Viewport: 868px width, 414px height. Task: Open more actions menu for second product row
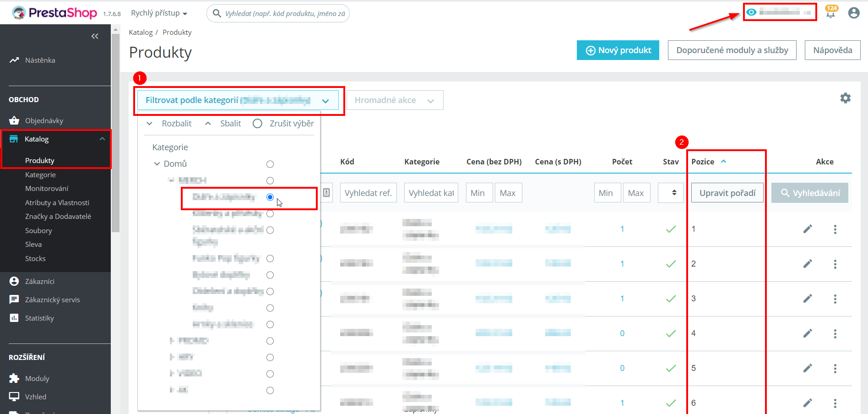click(835, 264)
